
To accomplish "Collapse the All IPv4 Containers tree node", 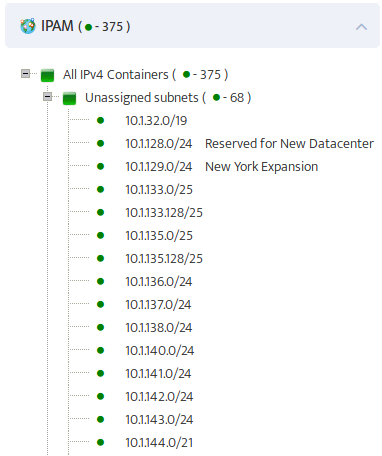I will point(25,73).
